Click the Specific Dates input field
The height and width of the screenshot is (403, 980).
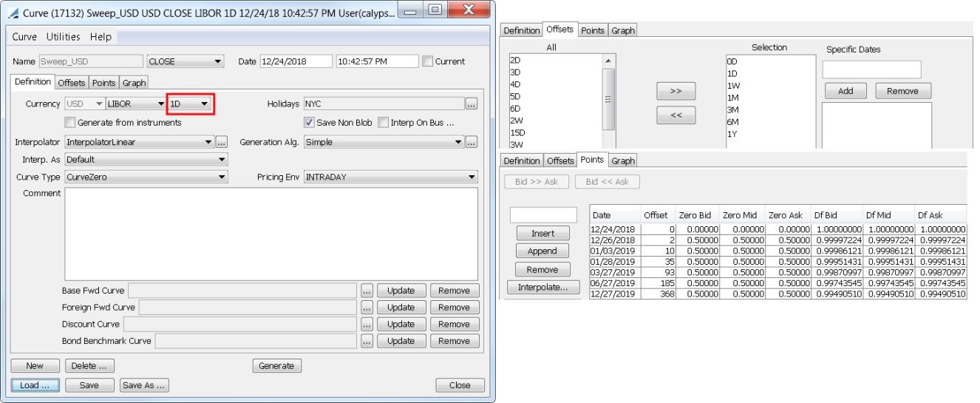[871, 70]
